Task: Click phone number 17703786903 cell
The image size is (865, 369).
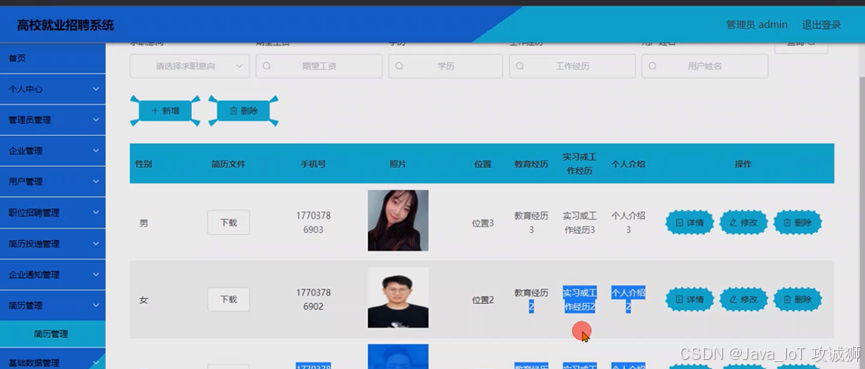Action: 313,222
